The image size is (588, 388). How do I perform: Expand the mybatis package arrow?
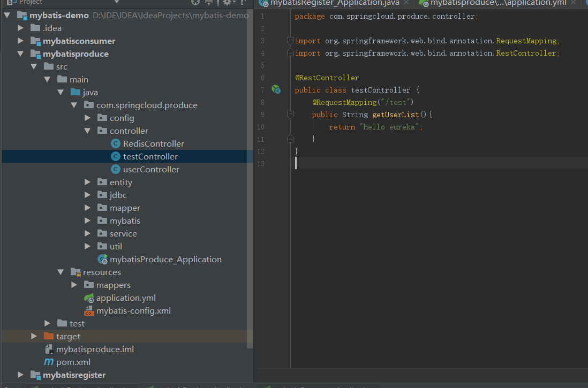tap(87, 221)
